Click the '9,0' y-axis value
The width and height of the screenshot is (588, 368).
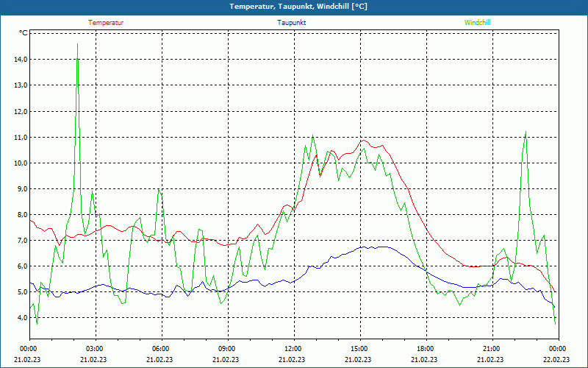[22, 189]
